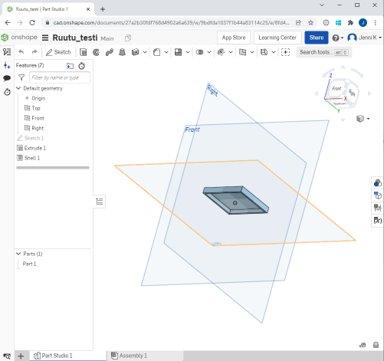Click the panel icon at feature list edge

click(100, 201)
